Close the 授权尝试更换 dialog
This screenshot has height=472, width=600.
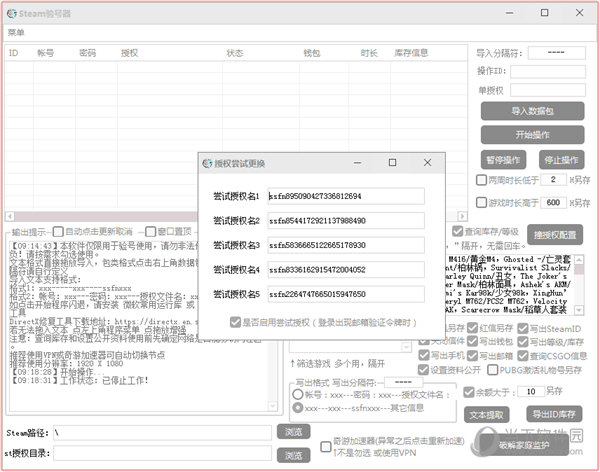point(427,163)
